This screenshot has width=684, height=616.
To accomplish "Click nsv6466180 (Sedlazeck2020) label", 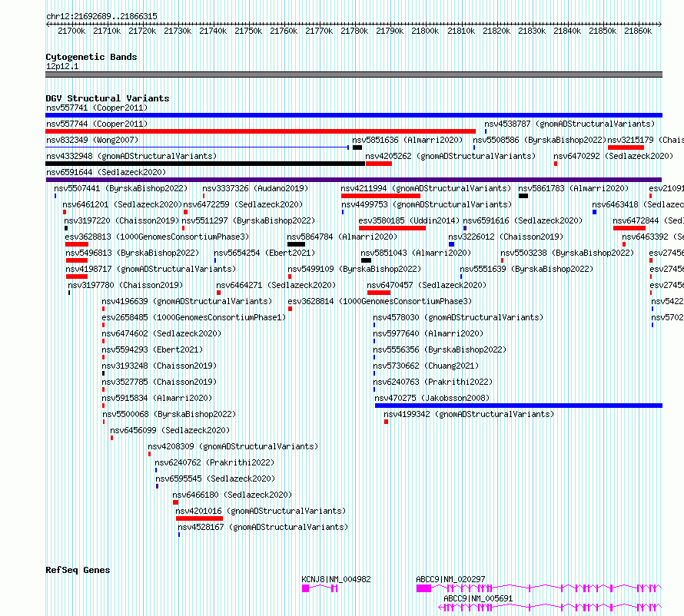I will tap(232, 495).
